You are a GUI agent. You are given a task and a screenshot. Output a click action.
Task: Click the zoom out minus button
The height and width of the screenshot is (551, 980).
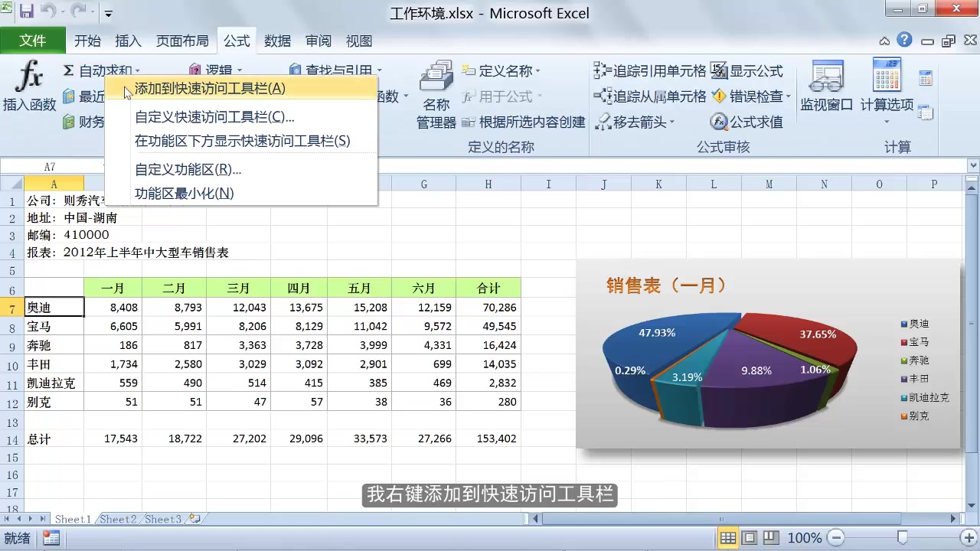point(837,538)
